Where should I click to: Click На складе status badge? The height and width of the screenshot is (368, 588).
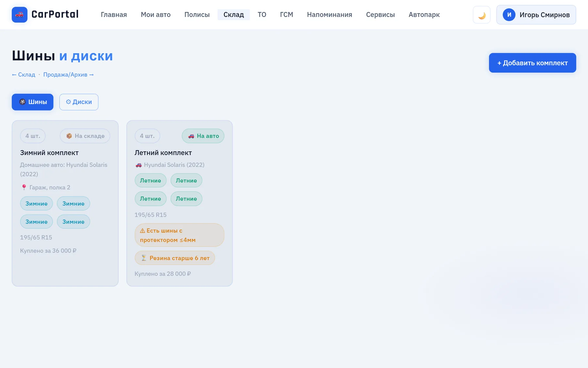85,136
